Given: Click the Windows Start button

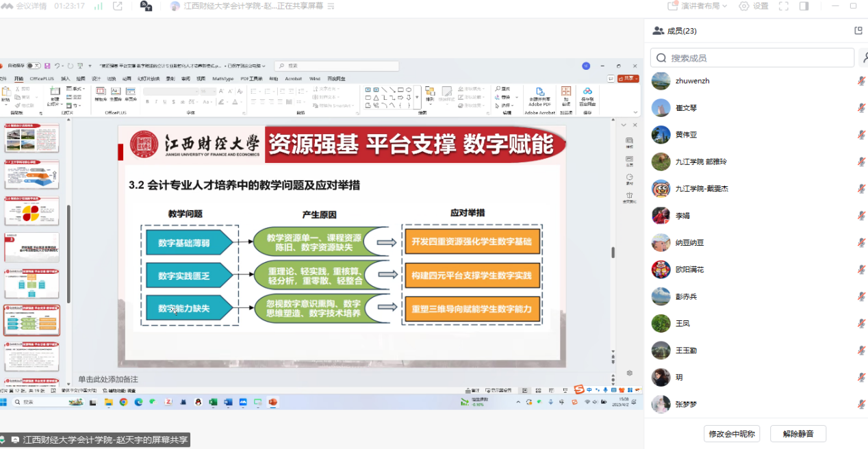Looking at the screenshot, I should pos(4,402).
